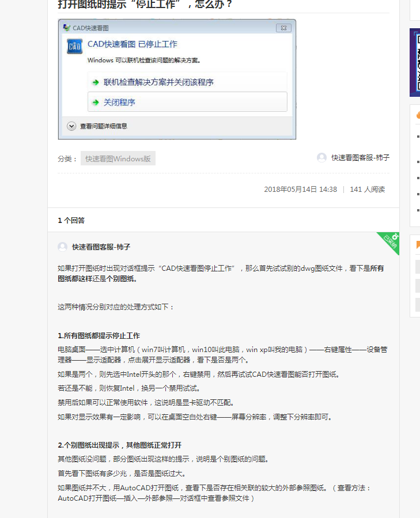This screenshot has width=420, height=518.
Task: Select 联机检查解决方案并关闭该程序 option
Action: click(x=187, y=82)
